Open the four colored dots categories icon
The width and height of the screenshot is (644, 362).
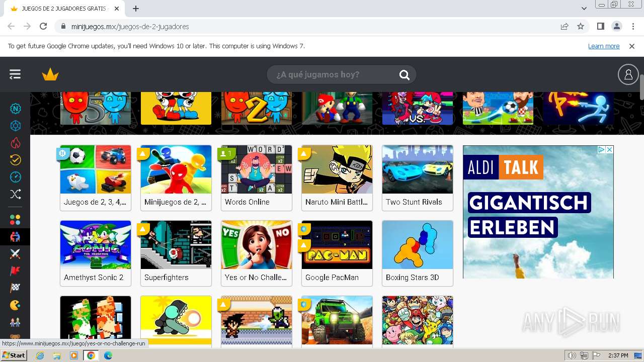coord(16,220)
